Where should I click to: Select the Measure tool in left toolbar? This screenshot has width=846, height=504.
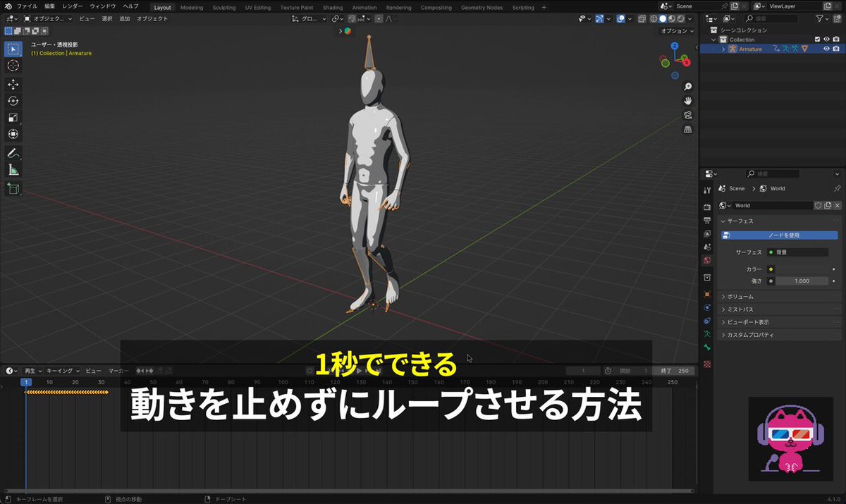click(x=13, y=170)
